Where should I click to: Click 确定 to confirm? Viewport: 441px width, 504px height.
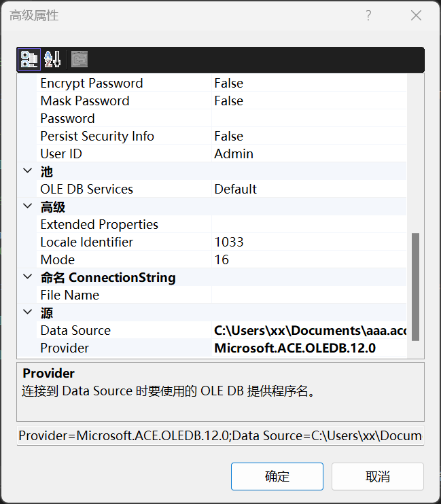(x=277, y=476)
